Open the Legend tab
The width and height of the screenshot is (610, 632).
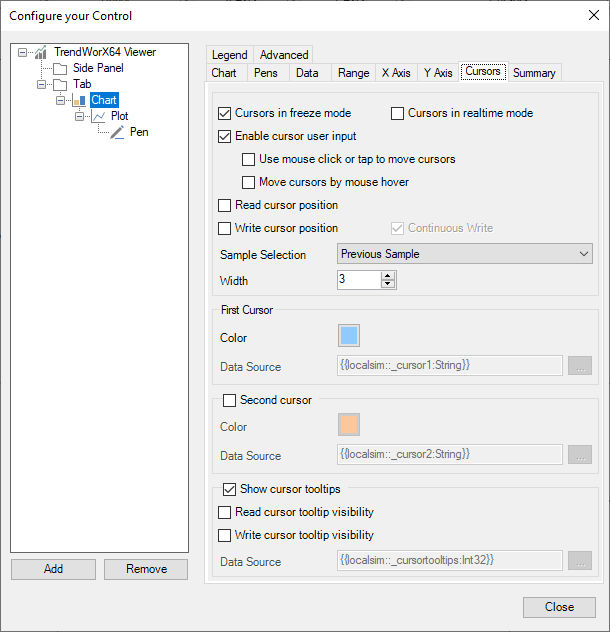coord(229,55)
